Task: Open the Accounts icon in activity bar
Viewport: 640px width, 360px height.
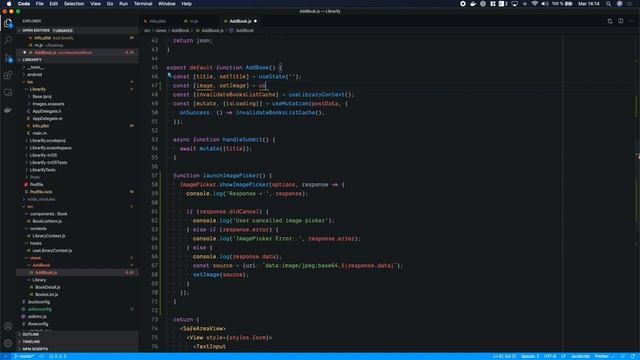Action: pos(8,326)
